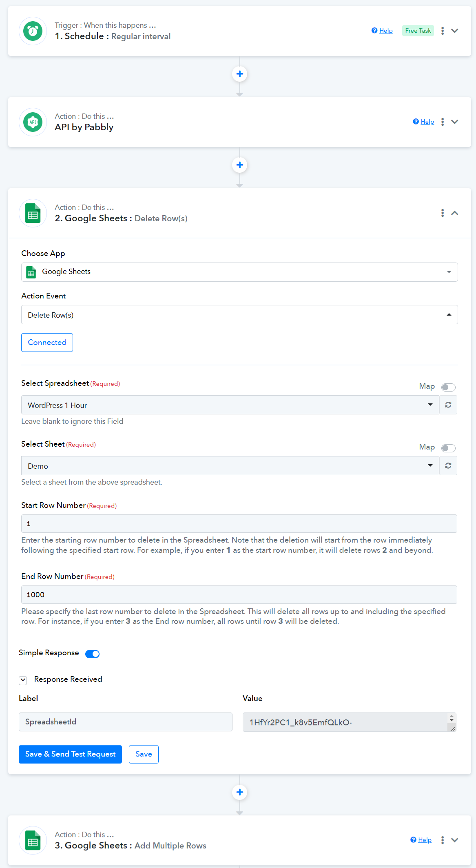Viewport: 476px width, 868px height.
Task: Open the three-dot menu of the Schedule step
Action: 443,31
